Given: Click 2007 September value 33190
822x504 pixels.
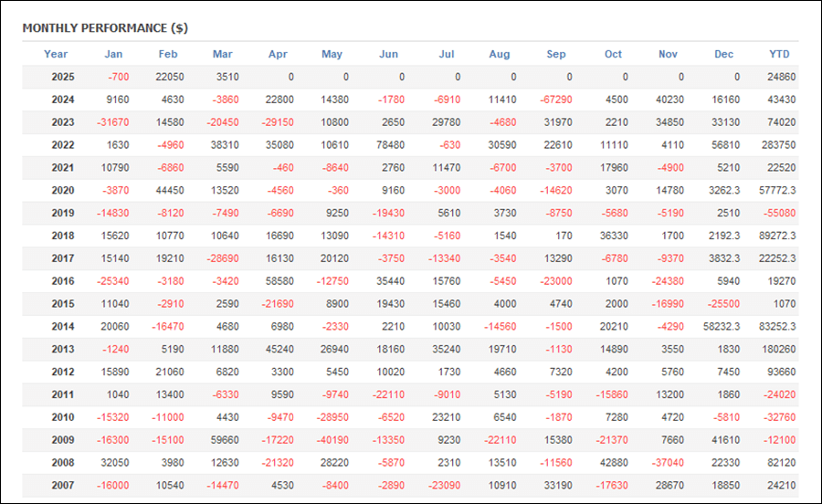Looking at the screenshot, I should [x=558, y=486].
